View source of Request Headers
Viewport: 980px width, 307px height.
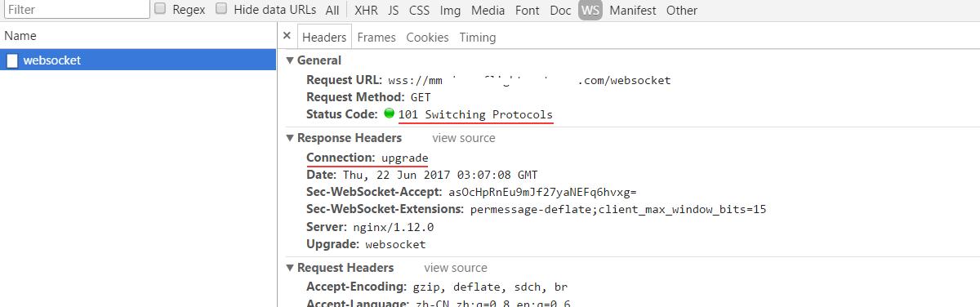(456, 268)
